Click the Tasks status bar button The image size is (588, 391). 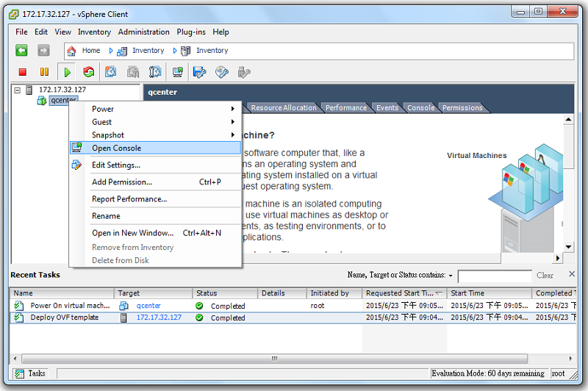point(30,373)
